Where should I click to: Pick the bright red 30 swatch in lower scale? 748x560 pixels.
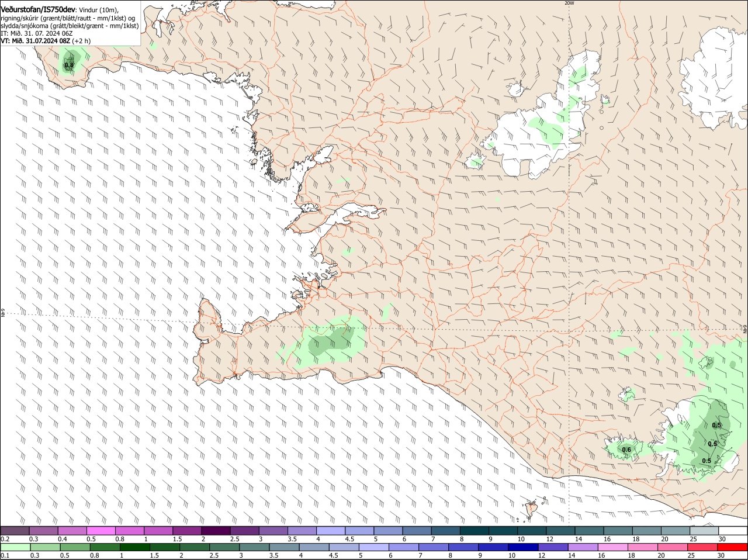tap(733, 547)
